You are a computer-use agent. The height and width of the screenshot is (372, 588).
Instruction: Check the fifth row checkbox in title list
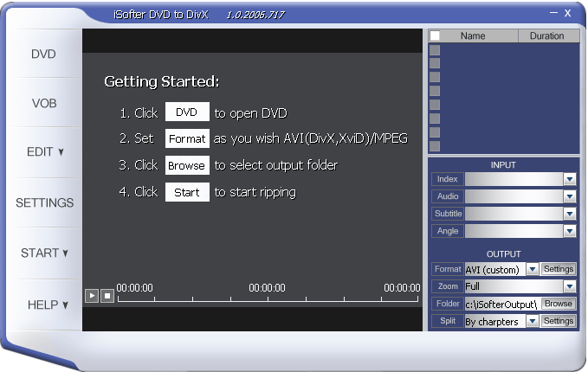click(435, 105)
